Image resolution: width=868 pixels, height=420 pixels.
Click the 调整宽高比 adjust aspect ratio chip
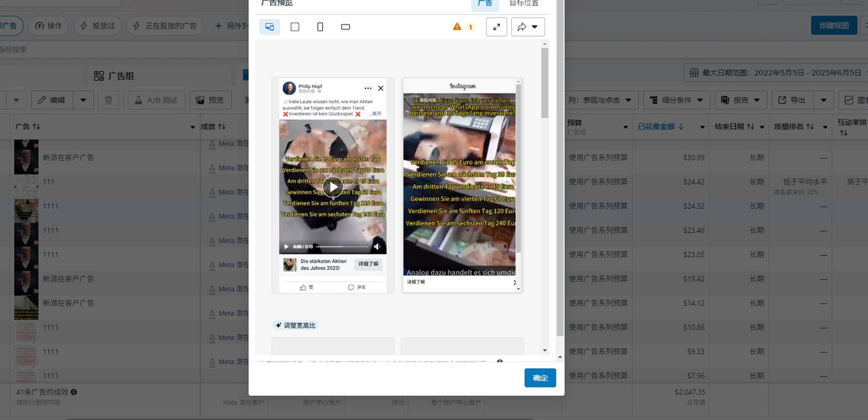pyautogui.click(x=295, y=326)
